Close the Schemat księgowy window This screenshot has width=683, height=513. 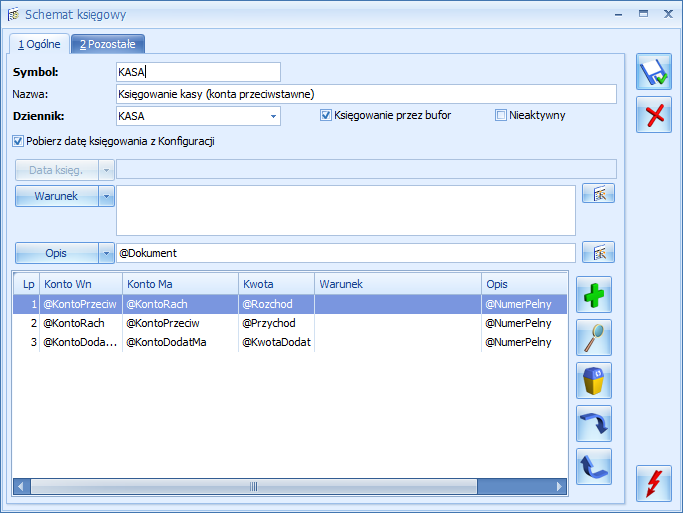(x=668, y=14)
